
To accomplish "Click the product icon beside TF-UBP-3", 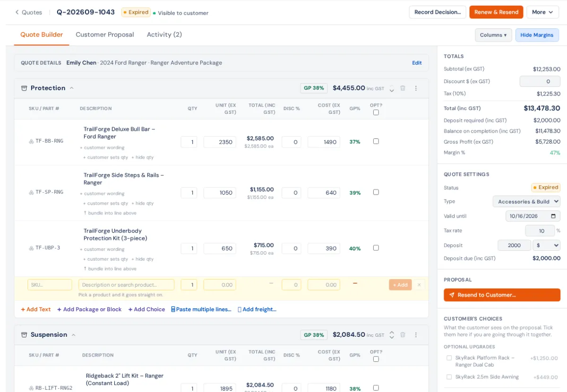I will (x=31, y=248).
